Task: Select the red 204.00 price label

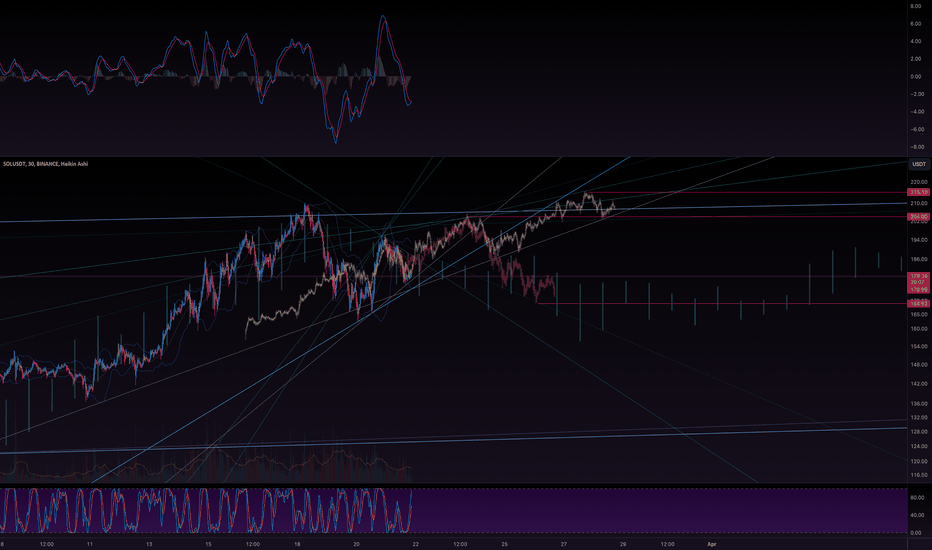Action: (x=919, y=217)
